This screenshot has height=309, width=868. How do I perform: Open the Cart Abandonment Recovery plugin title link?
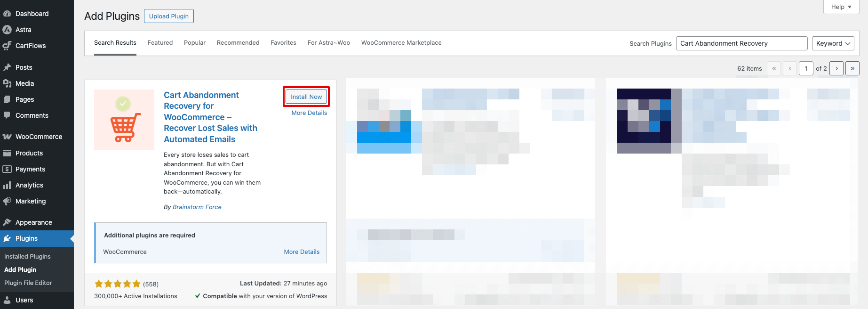point(210,117)
